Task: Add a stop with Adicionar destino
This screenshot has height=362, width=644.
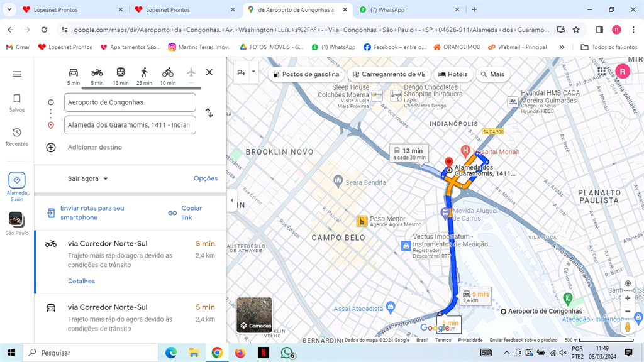Action: (94, 147)
